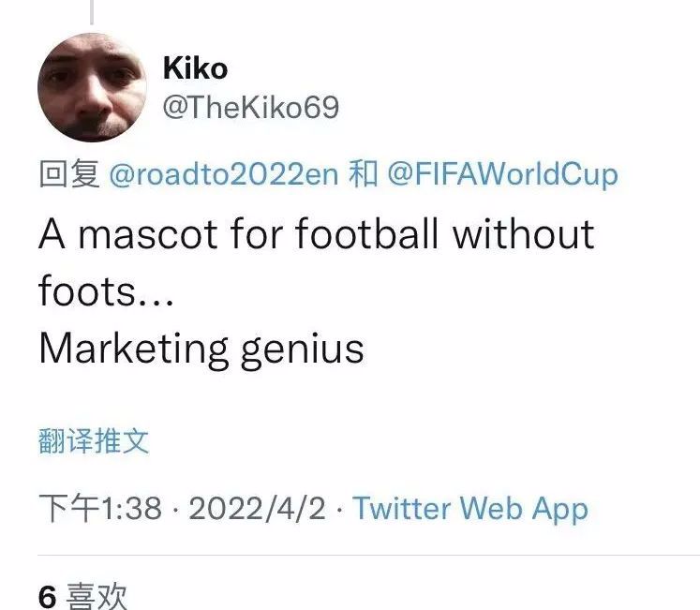Click the likes count number 6
This screenshot has height=610, width=700.
click(x=48, y=597)
